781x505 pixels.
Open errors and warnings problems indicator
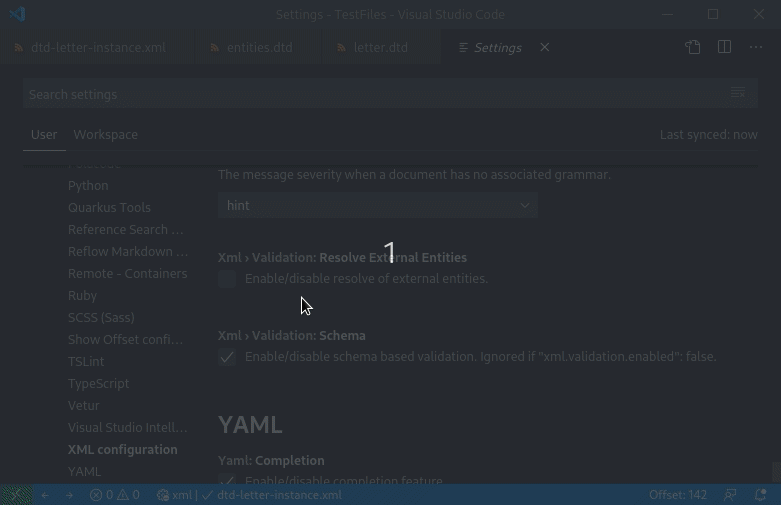click(114, 495)
